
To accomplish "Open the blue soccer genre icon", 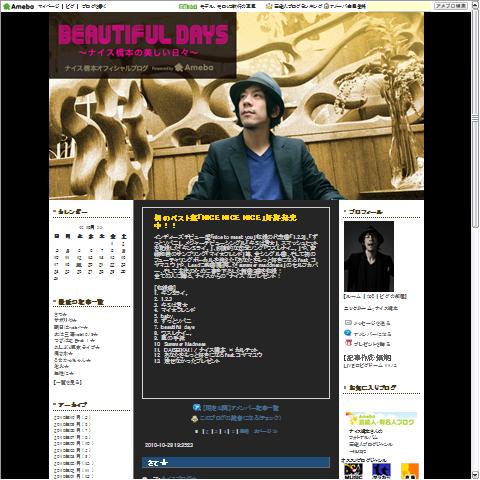I will pos(381,471).
